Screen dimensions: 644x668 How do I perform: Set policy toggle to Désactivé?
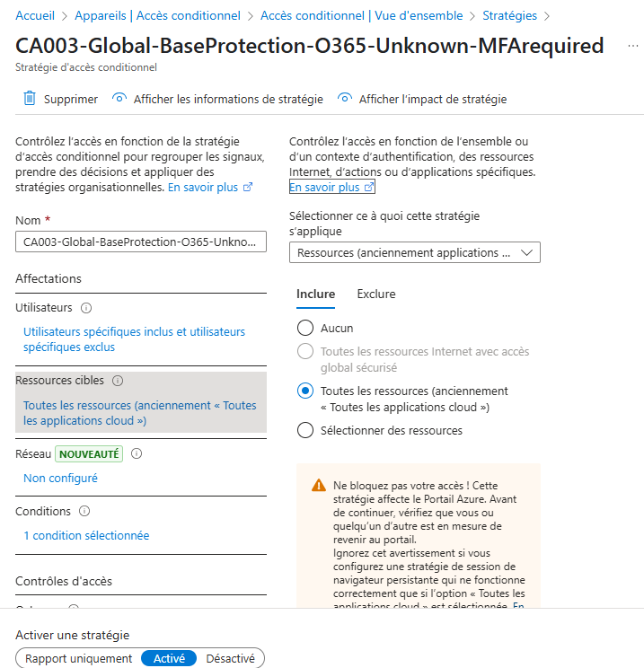pos(230,658)
